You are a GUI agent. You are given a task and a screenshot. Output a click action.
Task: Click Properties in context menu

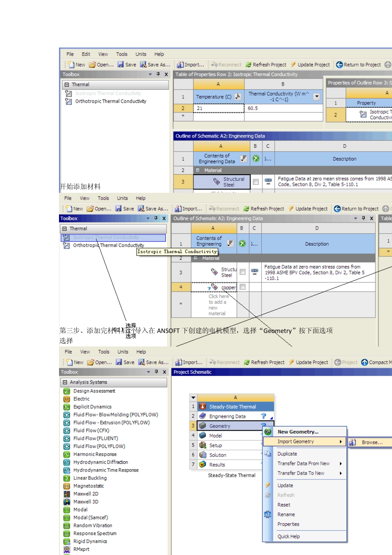point(288,524)
